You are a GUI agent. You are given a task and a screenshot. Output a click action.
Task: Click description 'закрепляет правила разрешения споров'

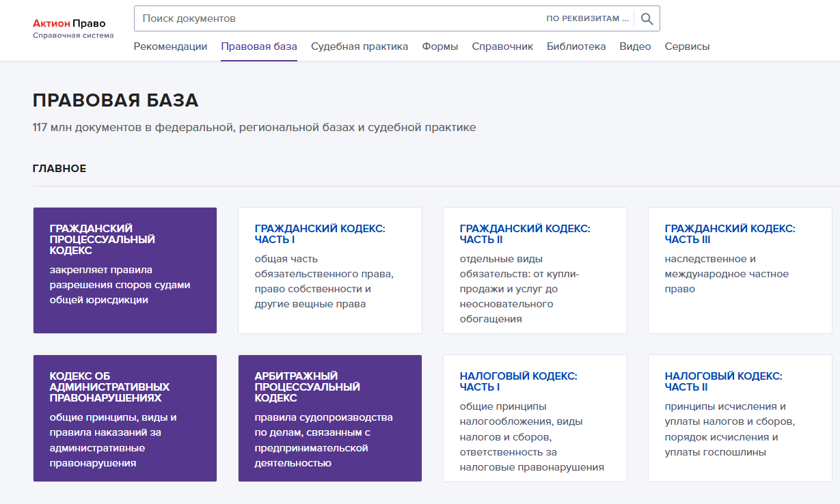(x=120, y=285)
